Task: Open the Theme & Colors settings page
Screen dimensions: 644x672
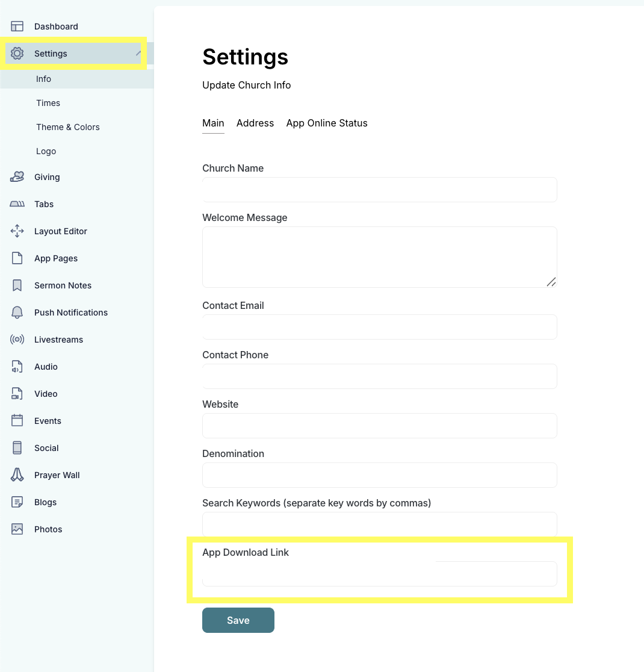Action: click(x=67, y=127)
